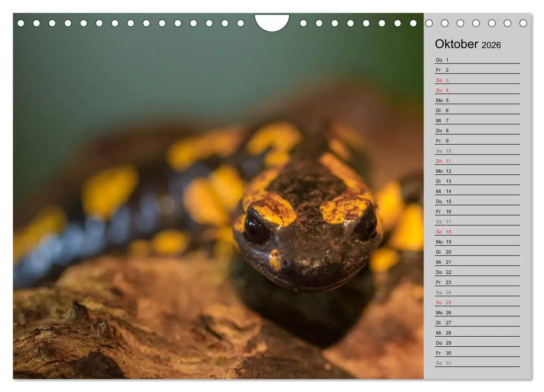Select the row Do 15

pos(477,202)
